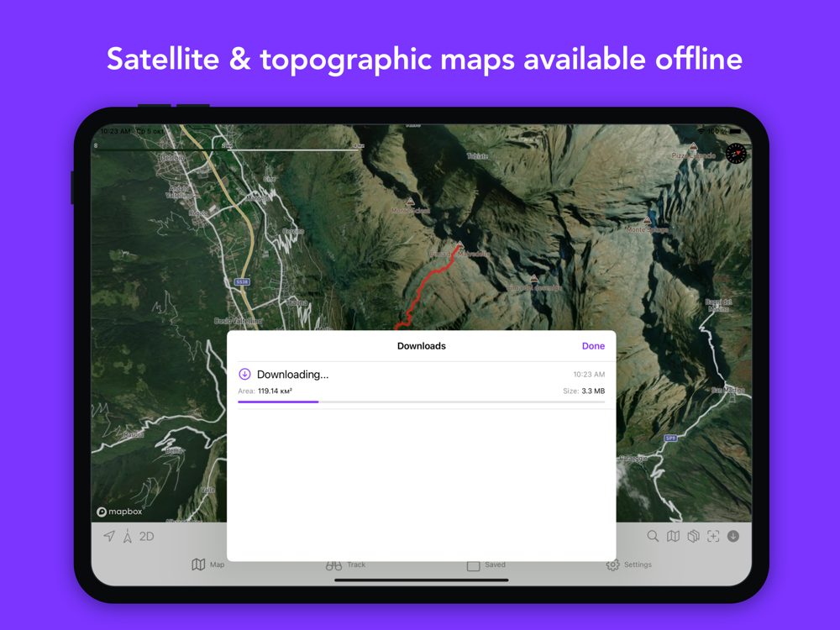Viewport: 840px width, 630px height.
Task: Center map on current location arrow
Action: pyautogui.click(x=109, y=536)
